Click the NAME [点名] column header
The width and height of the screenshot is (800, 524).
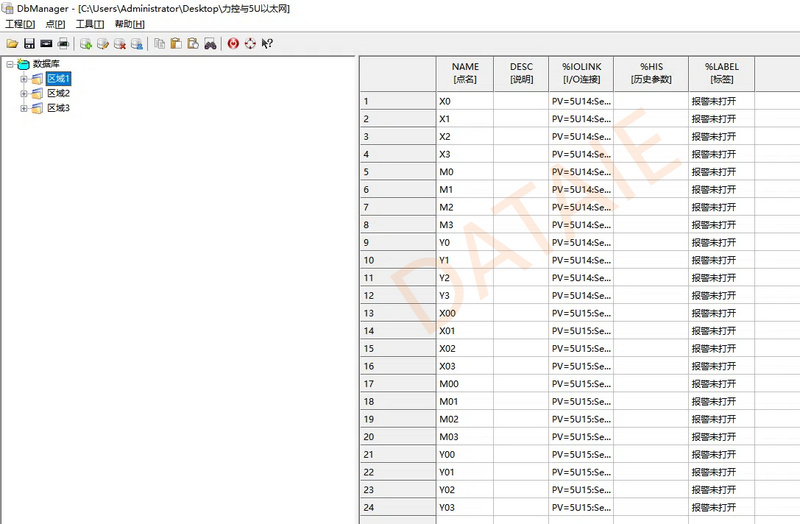point(465,73)
